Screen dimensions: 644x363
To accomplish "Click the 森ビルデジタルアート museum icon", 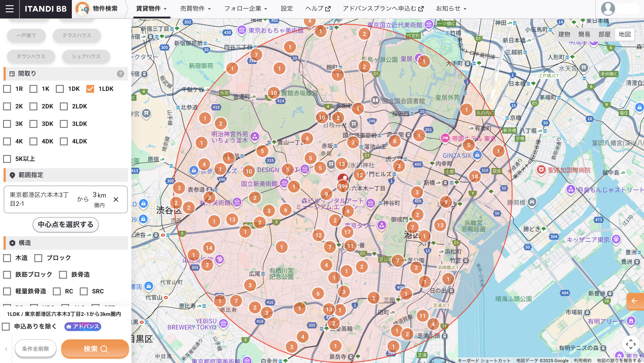I will pos(370,203).
